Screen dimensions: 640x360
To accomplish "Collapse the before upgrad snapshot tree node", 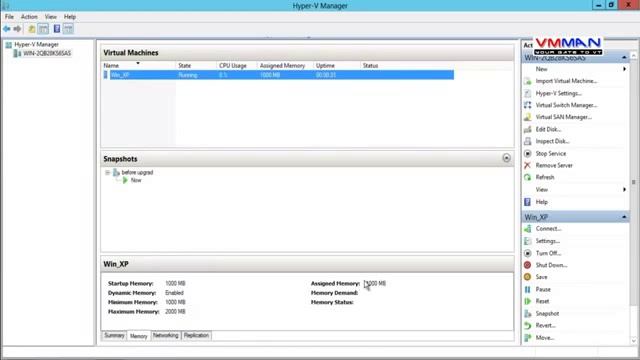I will pyautogui.click(x=107, y=173).
